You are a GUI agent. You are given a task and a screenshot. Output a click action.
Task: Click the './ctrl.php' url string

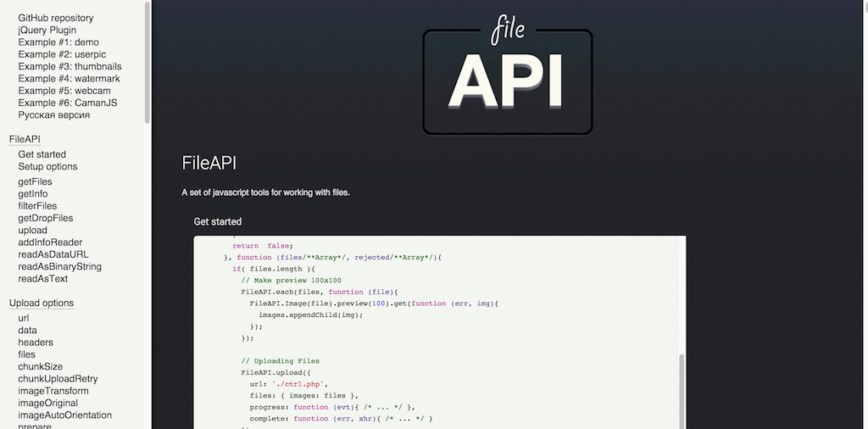[x=299, y=384]
